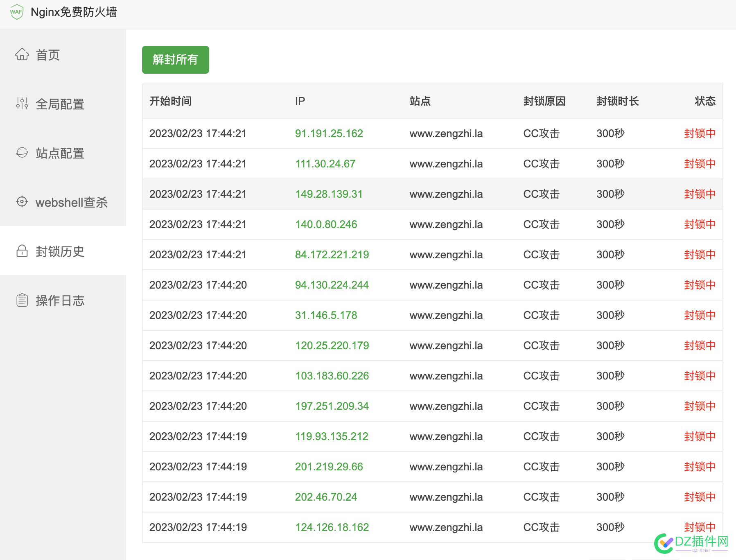Click 封锁中 status for 103.183.60.226

point(700,376)
